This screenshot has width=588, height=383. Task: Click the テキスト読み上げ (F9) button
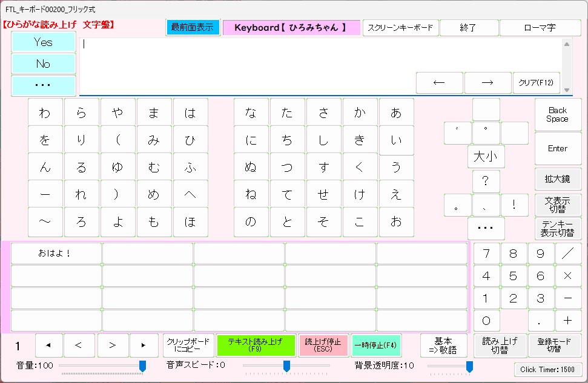256,345
